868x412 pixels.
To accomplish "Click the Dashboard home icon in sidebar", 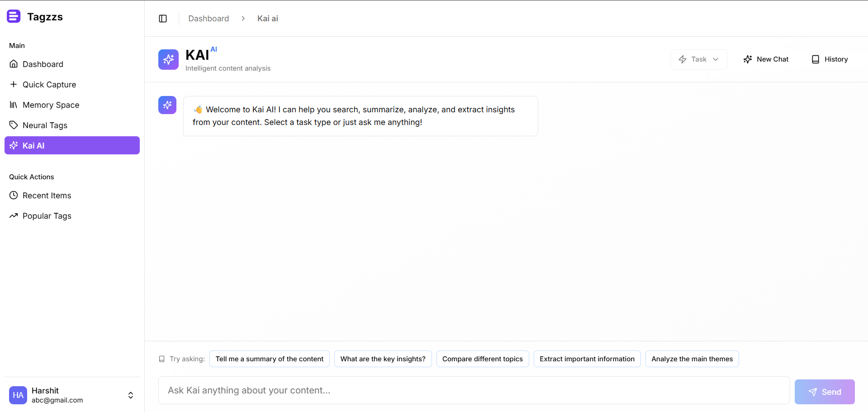I will (14, 64).
